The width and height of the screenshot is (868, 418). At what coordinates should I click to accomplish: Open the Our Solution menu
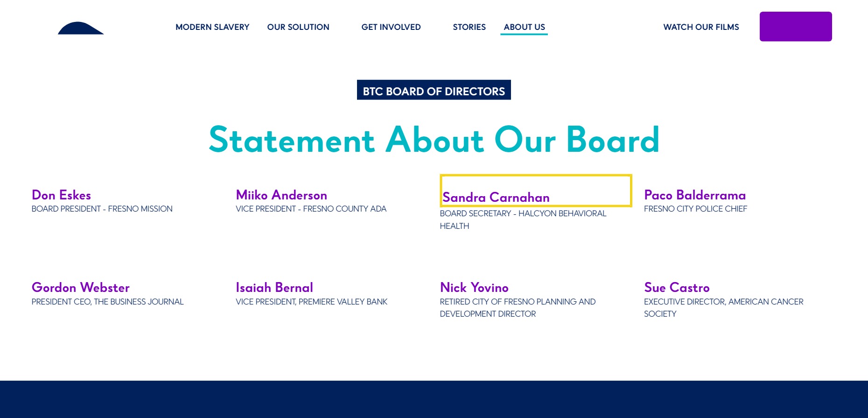click(x=298, y=27)
